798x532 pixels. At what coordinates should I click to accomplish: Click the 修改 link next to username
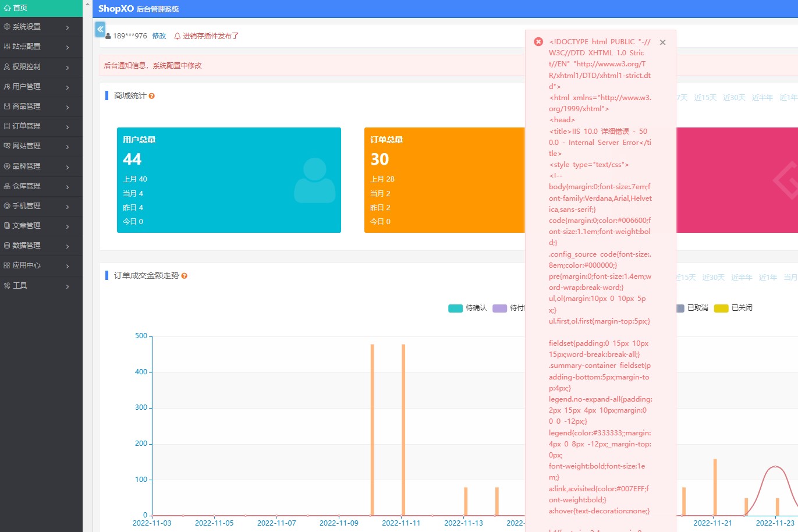(159, 36)
